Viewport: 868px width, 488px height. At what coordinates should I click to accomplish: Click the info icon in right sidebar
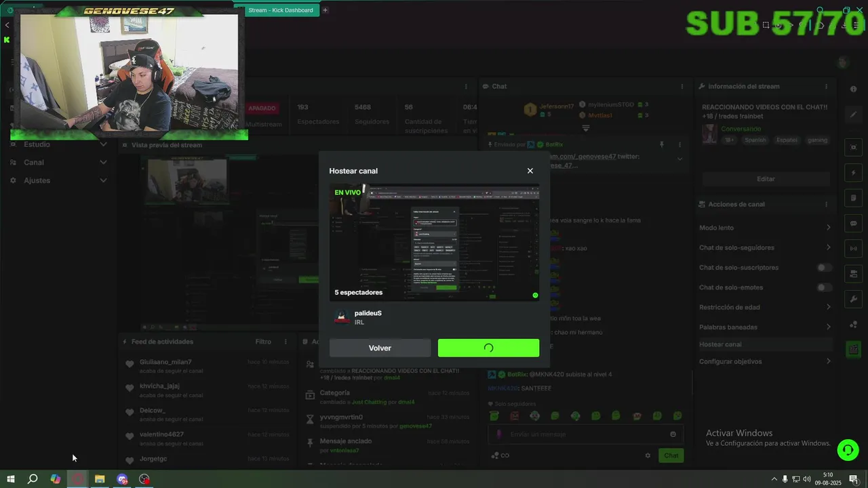[x=854, y=89]
